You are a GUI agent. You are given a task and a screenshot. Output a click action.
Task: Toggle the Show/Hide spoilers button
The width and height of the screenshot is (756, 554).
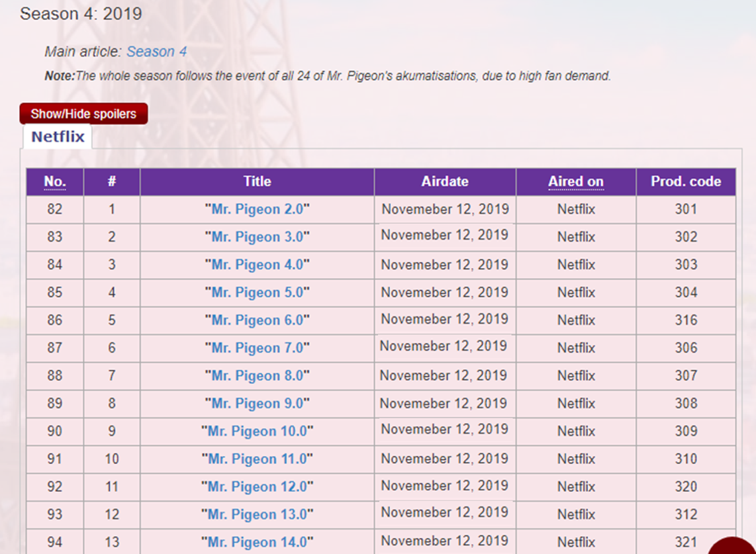pyautogui.click(x=83, y=114)
